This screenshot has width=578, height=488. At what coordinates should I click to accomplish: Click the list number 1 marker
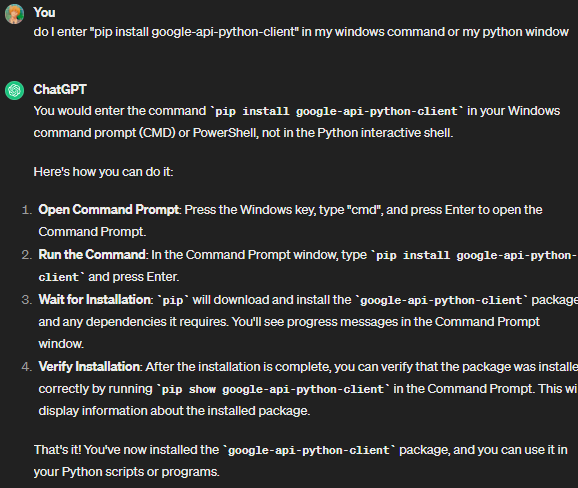pos(27,210)
